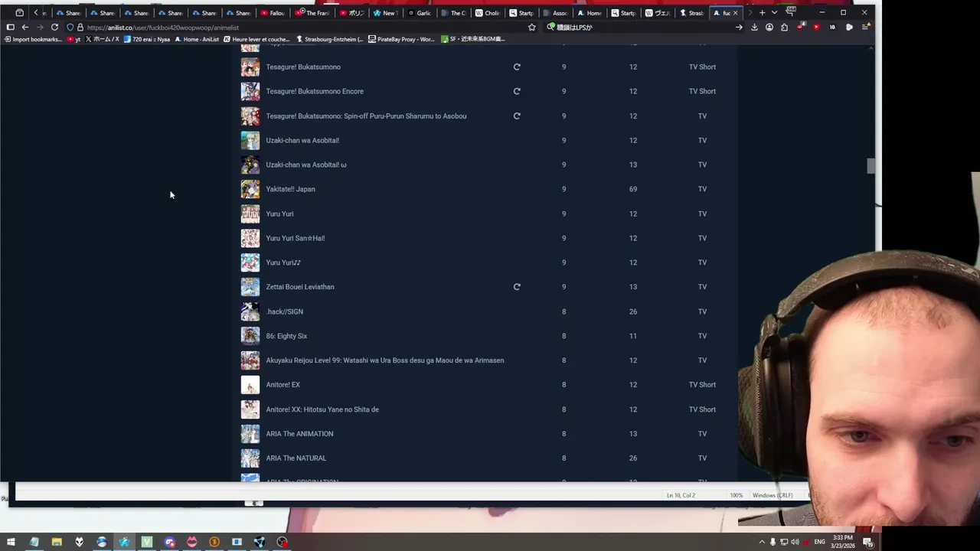Screen dimensions: 980x551
Task: Open the browser extensions puzzle icon
Action: click(x=784, y=28)
